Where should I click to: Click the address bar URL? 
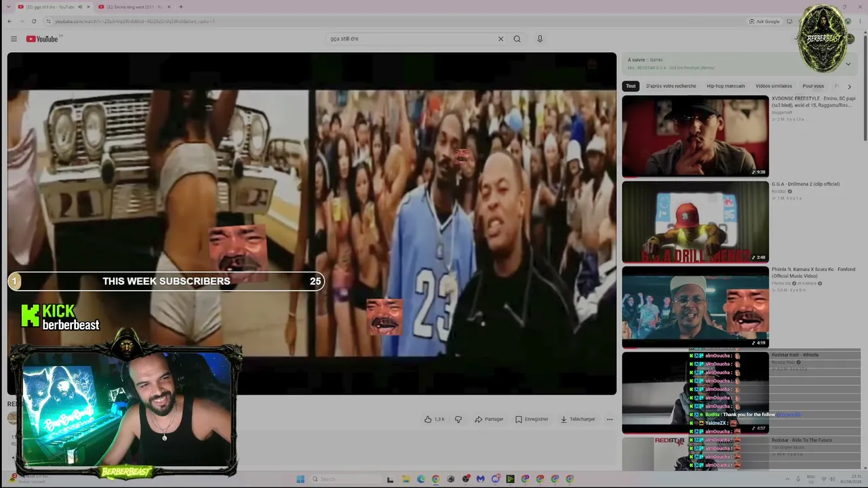coord(134,21)
